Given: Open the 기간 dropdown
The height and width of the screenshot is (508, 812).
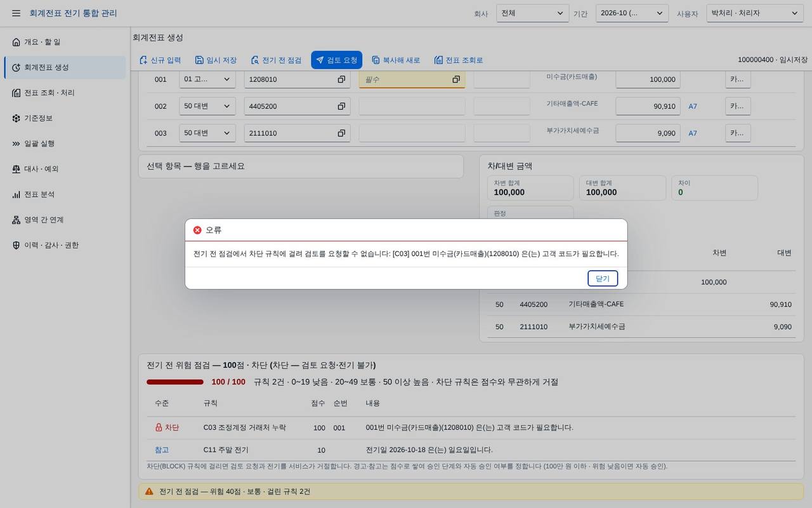Looking at the screenshot, I should [632, 13].
